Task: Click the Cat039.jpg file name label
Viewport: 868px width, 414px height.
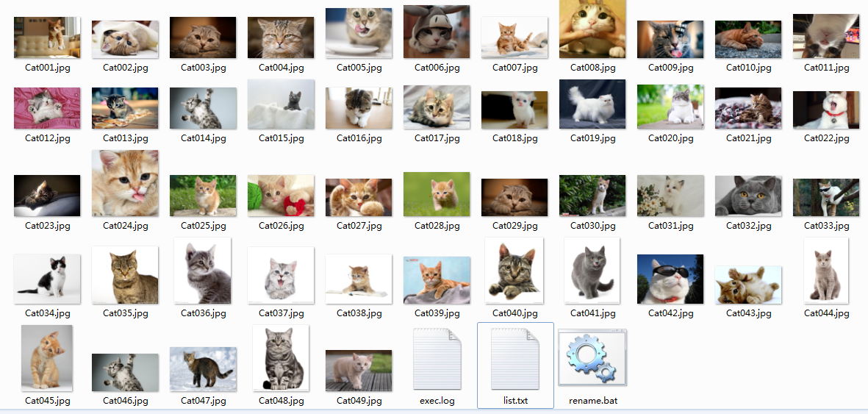Action: [x=437, y=313]
